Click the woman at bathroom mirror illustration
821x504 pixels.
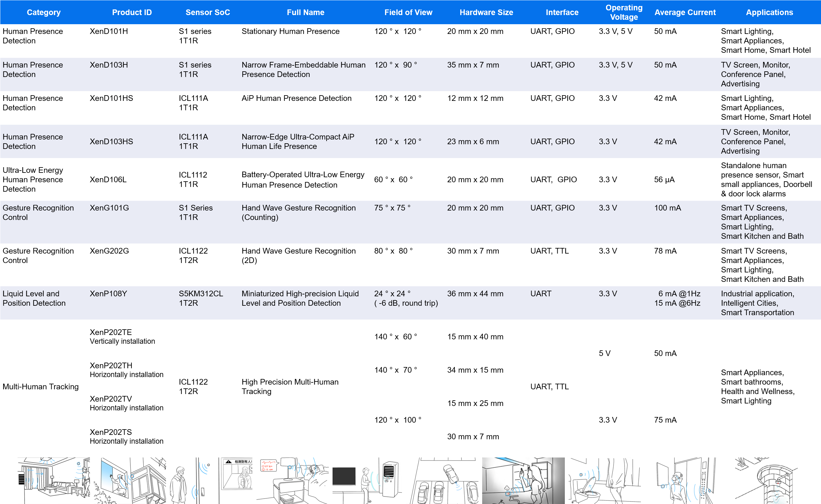(523, 480)
